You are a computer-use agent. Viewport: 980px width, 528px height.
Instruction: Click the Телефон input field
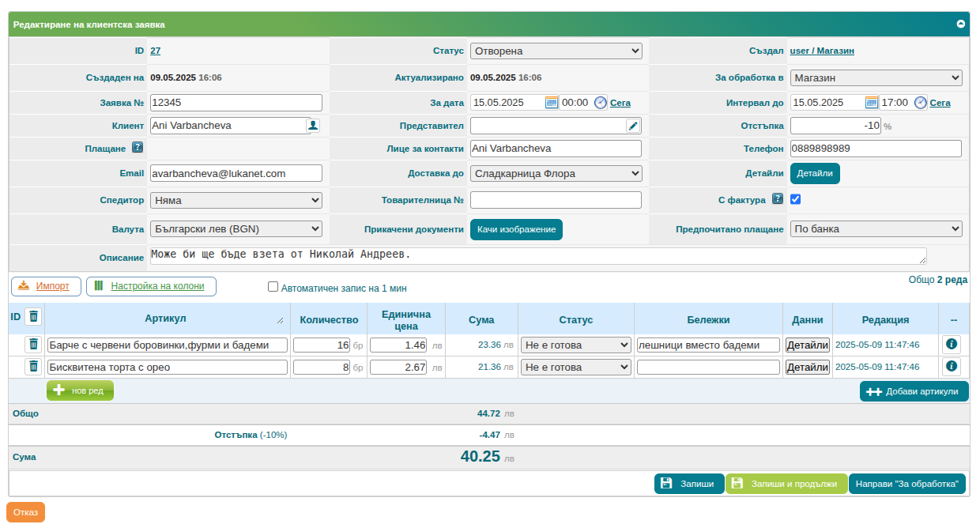(x=876, y=149)
